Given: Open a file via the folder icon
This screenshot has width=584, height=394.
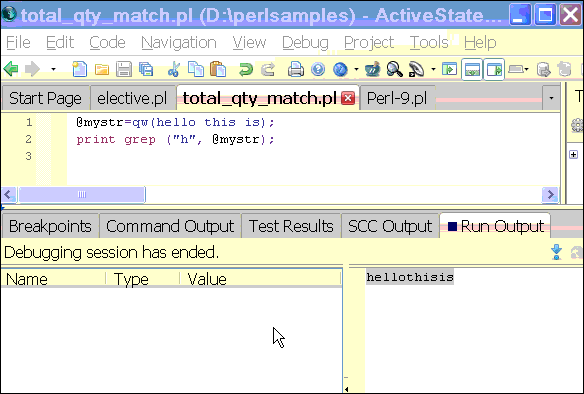Looking at the screenshot, I should coord(102,70).
